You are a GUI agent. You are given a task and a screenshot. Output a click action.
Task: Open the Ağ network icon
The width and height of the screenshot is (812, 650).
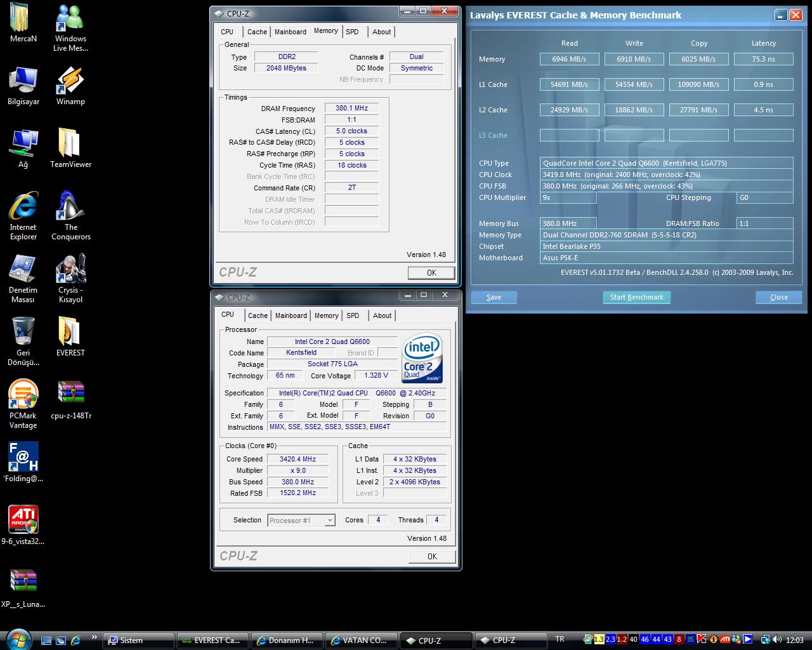click(x=23, y=149)
